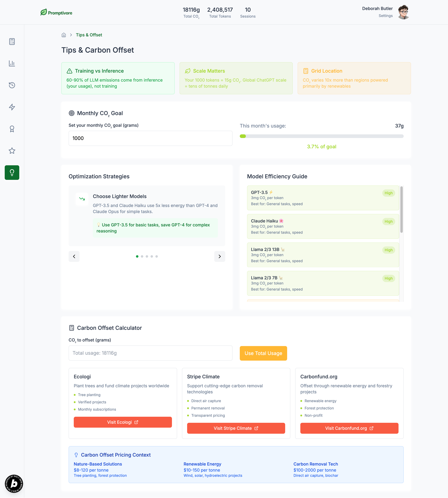Go to home via breadcrumb house icon

(x=64, y=35)
